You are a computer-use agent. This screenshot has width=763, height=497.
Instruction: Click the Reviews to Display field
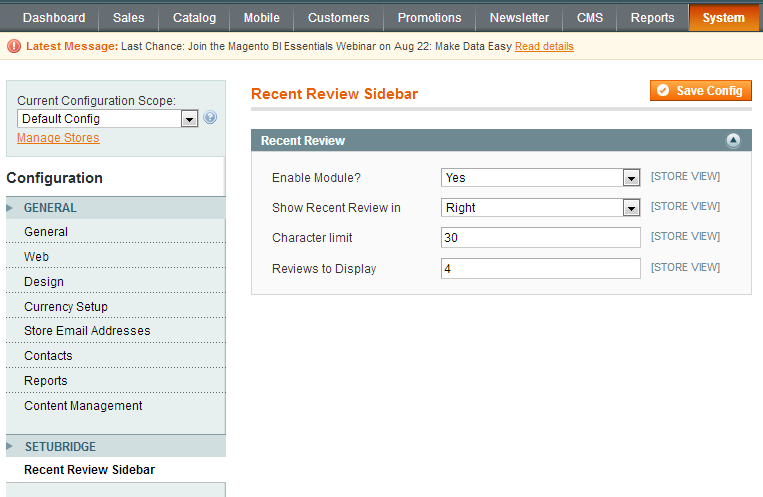(540, 269)
